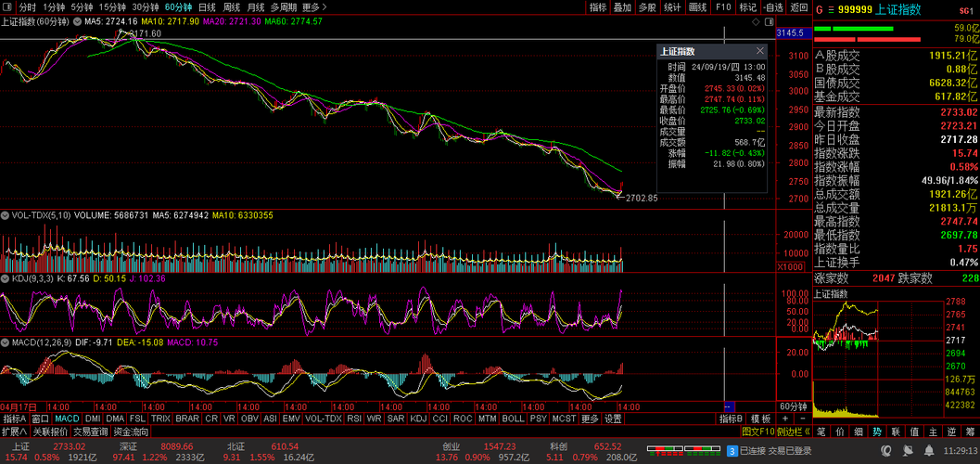
Task: Add to watchlist with -自选 button
Action: 772,7
